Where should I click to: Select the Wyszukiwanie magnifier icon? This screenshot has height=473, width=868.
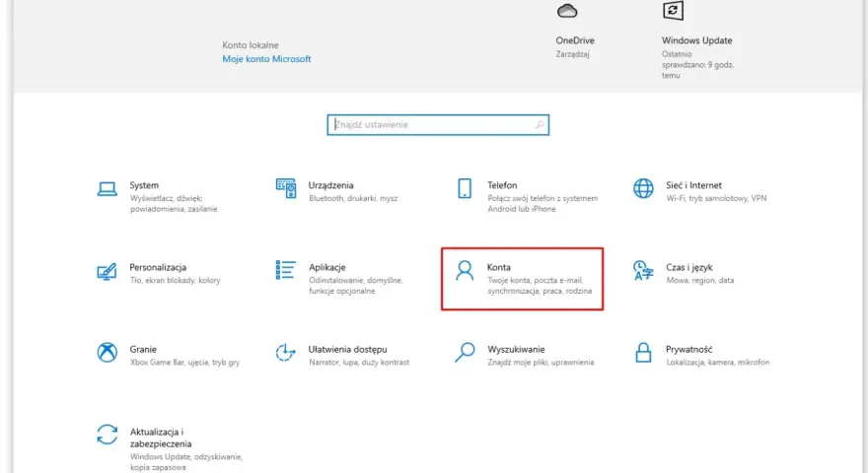click(x=465, y=353)
